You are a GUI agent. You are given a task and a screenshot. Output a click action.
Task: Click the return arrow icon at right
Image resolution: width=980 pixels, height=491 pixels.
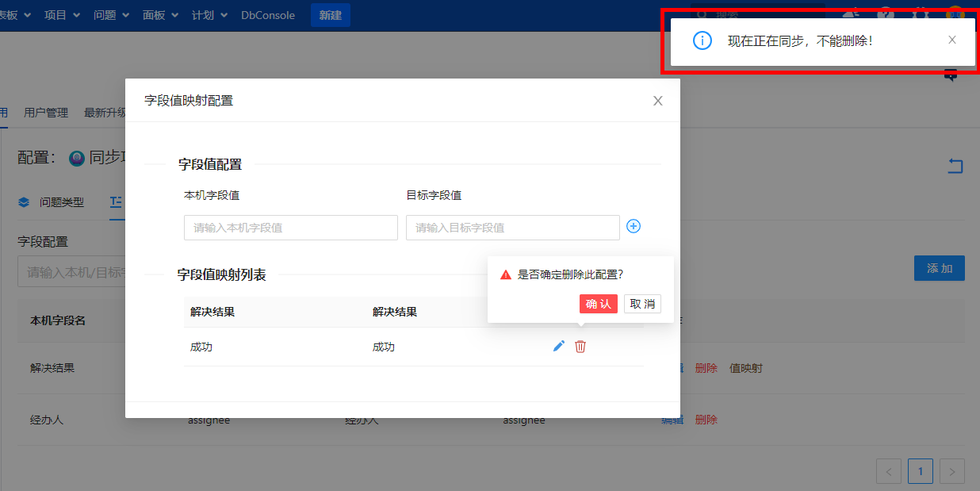955,166
